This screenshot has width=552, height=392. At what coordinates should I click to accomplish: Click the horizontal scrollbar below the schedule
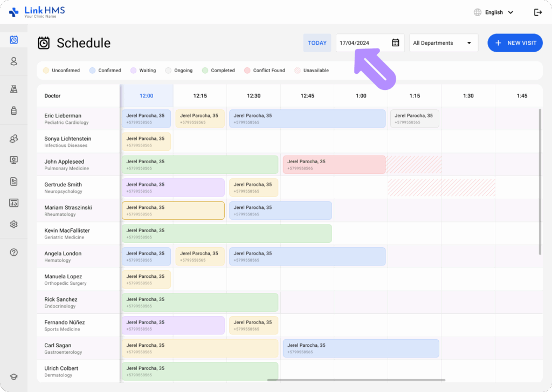356,380
